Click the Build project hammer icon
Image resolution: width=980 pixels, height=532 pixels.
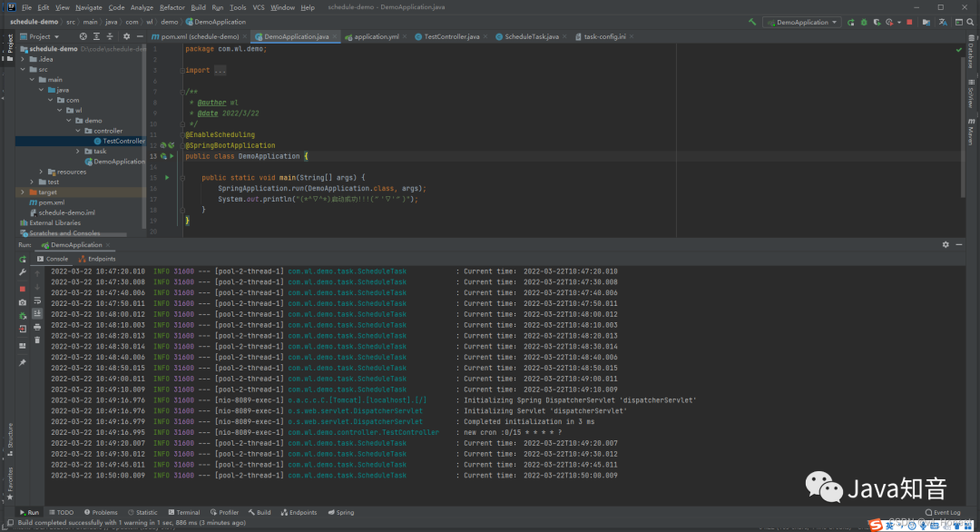[752, 22]
